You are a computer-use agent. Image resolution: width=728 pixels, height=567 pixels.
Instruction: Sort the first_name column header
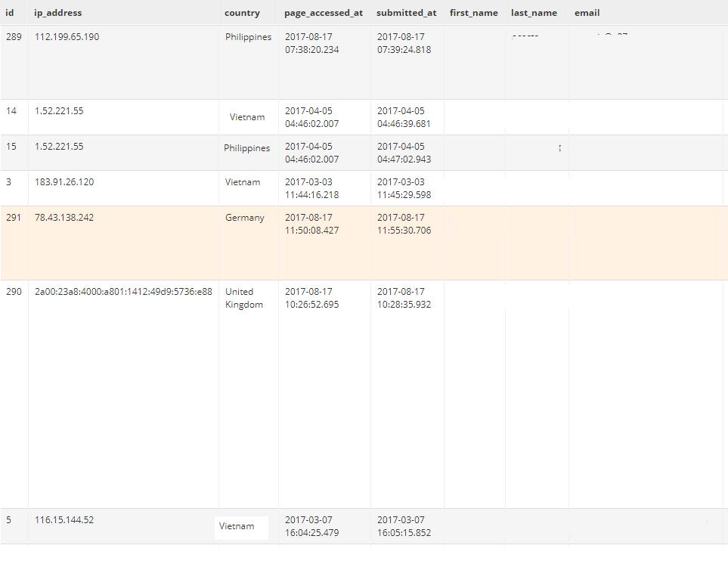473,12
